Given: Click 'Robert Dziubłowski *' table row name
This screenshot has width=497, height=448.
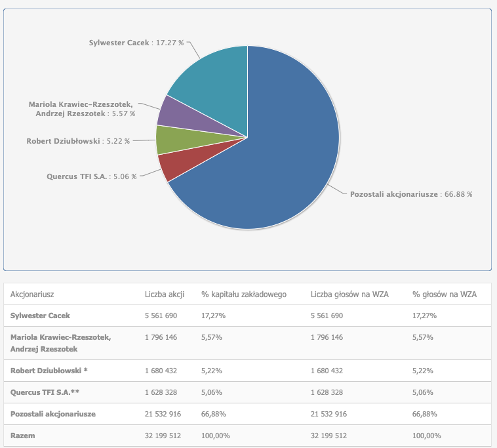Looking at the screenshot, I should click(49, 371).
